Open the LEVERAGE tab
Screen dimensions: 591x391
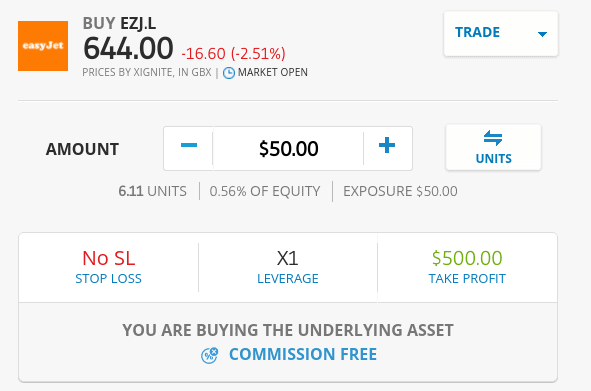tap(288, 279)
